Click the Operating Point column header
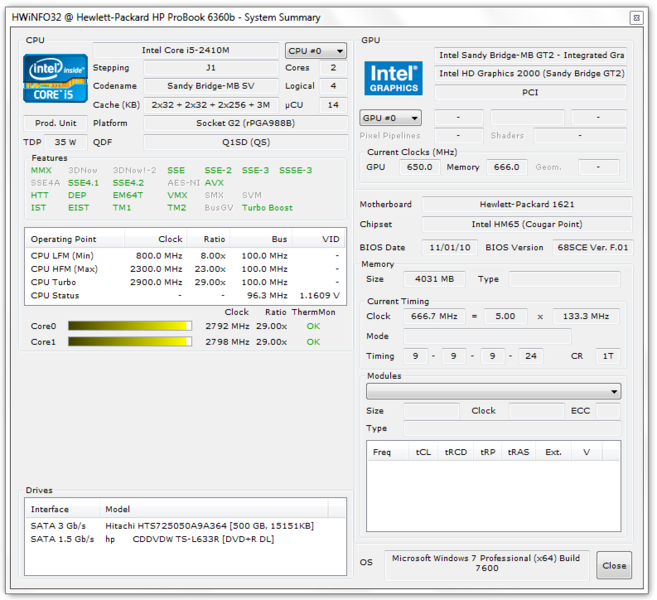Viewport: 657px width, 600px height. 75,239
